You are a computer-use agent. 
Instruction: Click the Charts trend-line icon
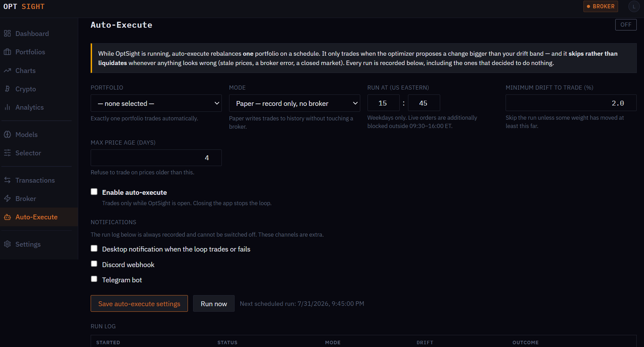(7, 70)
